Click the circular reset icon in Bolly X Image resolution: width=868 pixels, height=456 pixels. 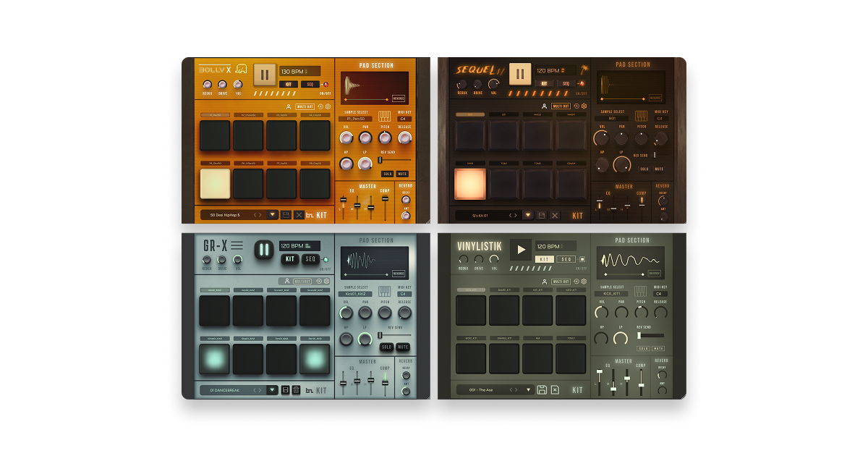[x=320, y=106]
